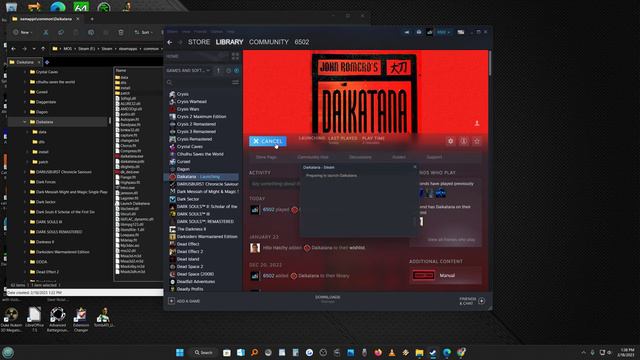The width and height of the screenshot is (640, 360).
Task: Select Cthulhu Saves the World in library
Action: [200, 154]
